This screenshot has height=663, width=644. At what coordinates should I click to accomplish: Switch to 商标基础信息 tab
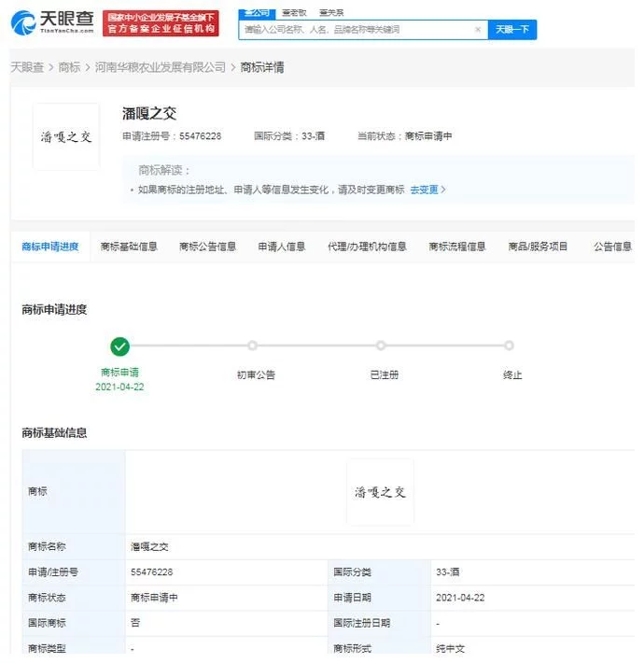coord(129,247)
